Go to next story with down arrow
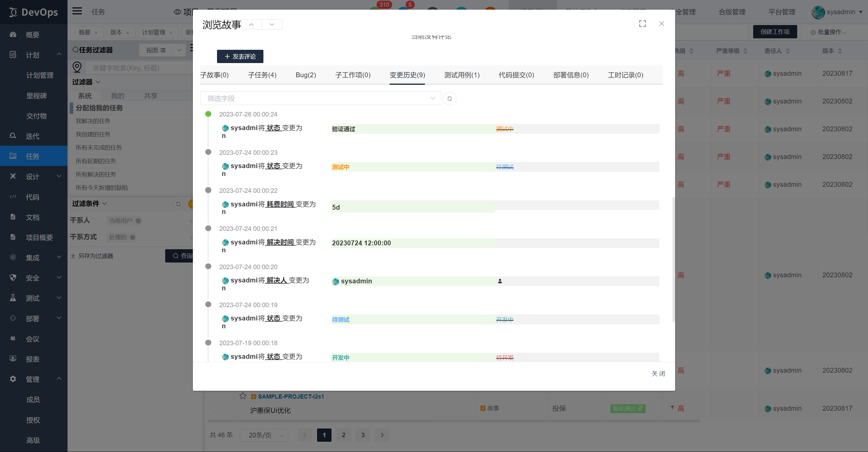The height and width of the screenshot is (452, 868). coord(272,24)
